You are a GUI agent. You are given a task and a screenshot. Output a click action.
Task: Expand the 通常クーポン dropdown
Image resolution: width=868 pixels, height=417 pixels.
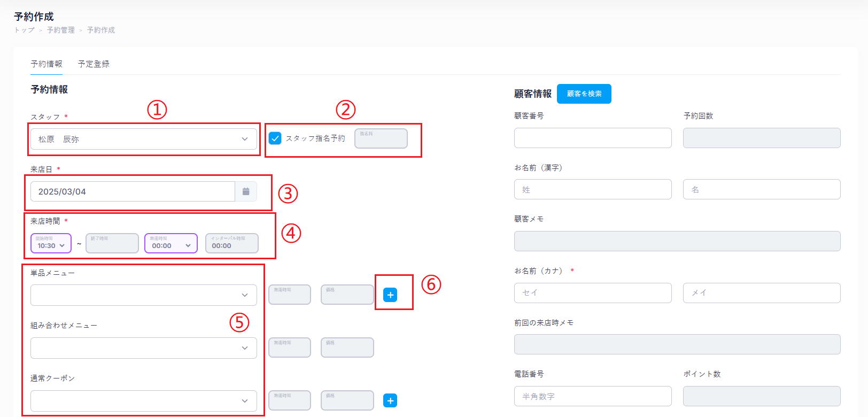pos(143,401)
